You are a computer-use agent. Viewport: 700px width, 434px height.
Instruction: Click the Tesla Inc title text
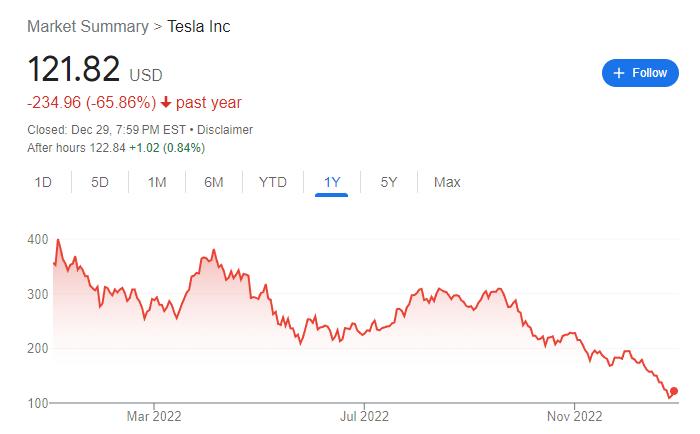click(198, 26)
